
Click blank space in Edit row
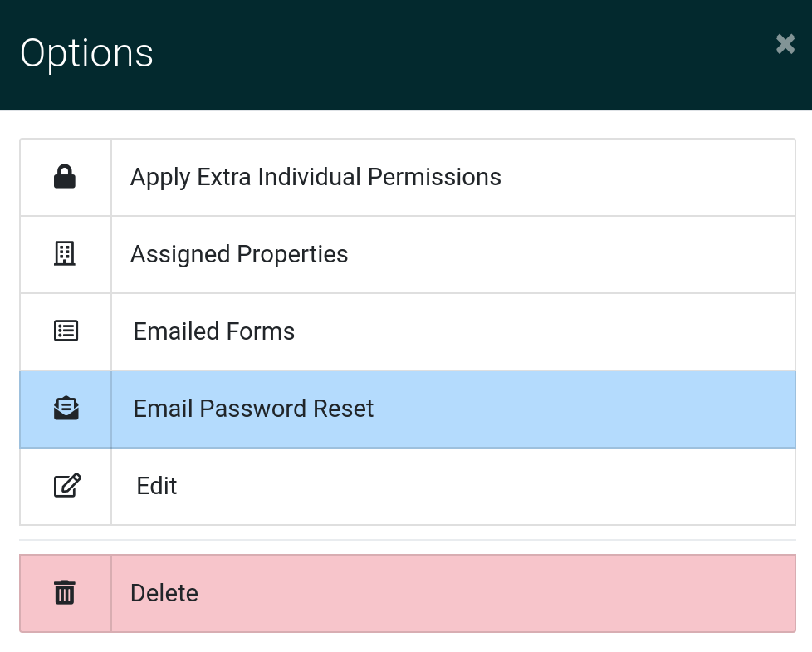[x=486, y=486]
